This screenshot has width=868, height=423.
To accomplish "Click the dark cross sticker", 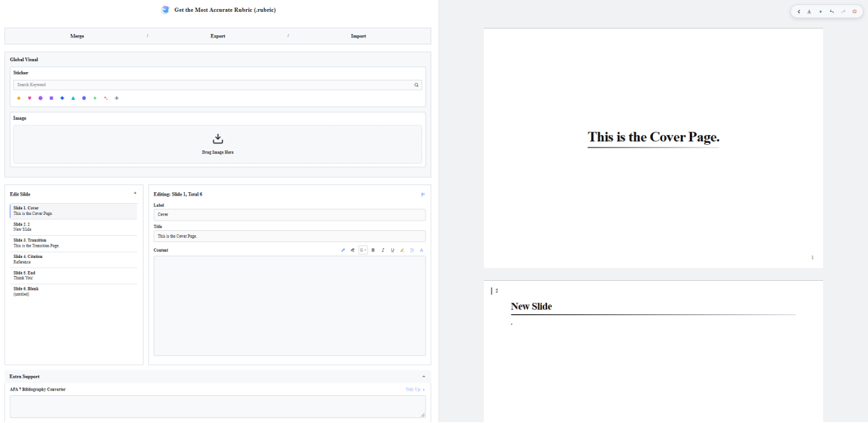I will [x=116, y=98].
